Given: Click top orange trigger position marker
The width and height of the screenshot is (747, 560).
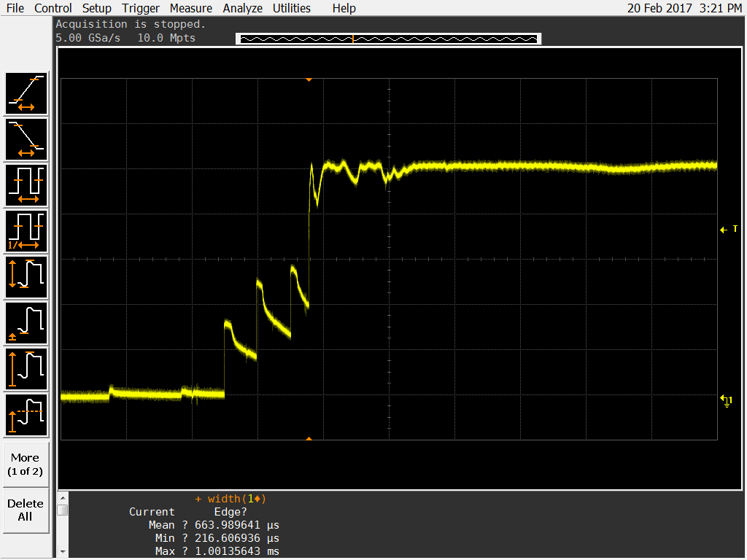Looking at the screenshot, I should [309, 80].
